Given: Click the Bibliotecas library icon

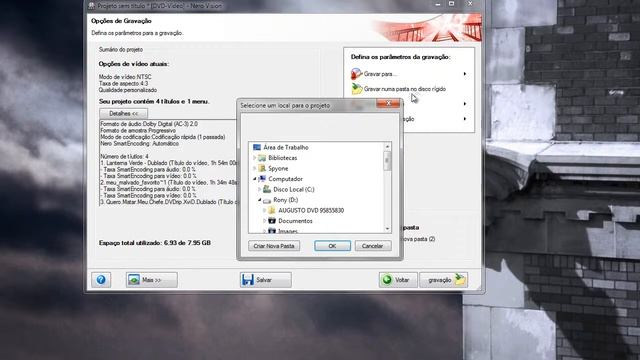Looking at the screenshot, I should click(262, 158).
